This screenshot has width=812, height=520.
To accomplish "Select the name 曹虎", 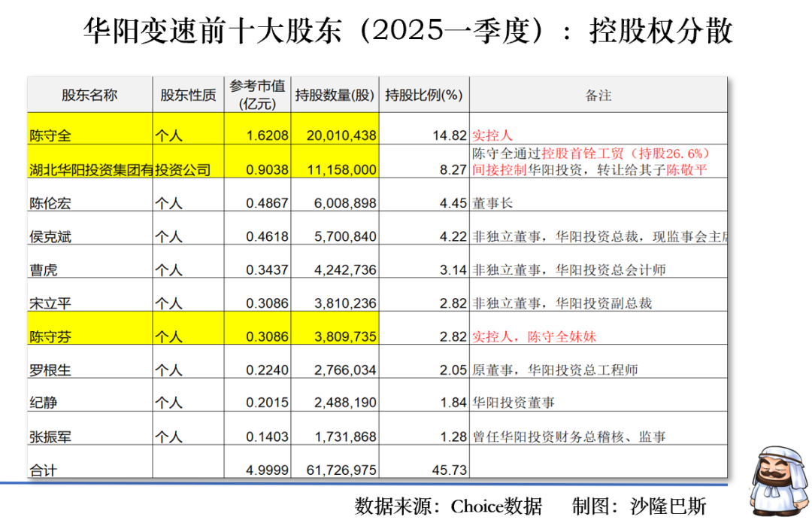I will point(44,270).
